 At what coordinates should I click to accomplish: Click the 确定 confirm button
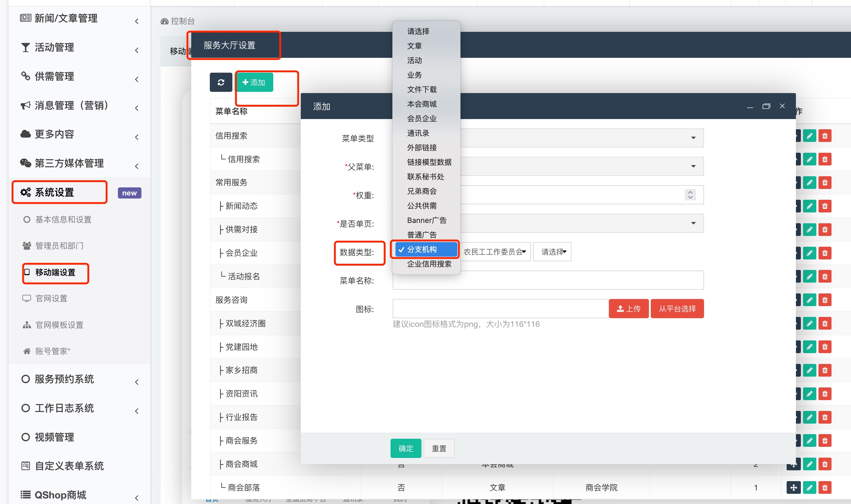pyautogui.click(x=405, y=449)
